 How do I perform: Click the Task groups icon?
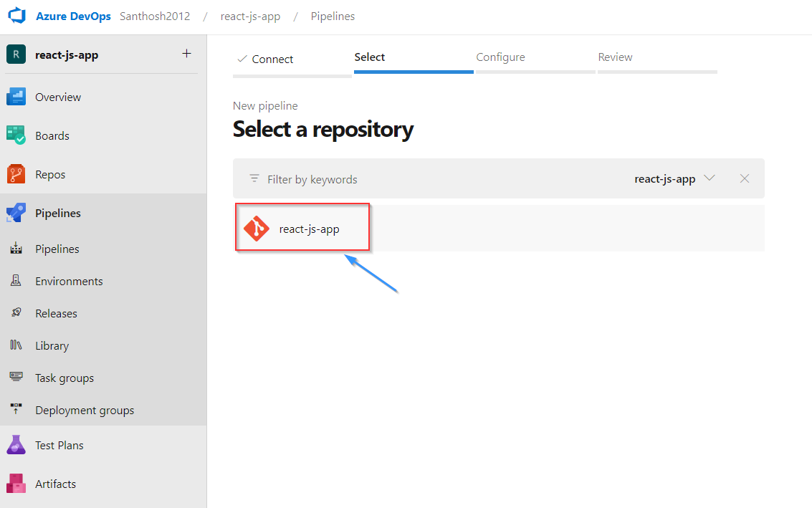click(x=16, y=376)
